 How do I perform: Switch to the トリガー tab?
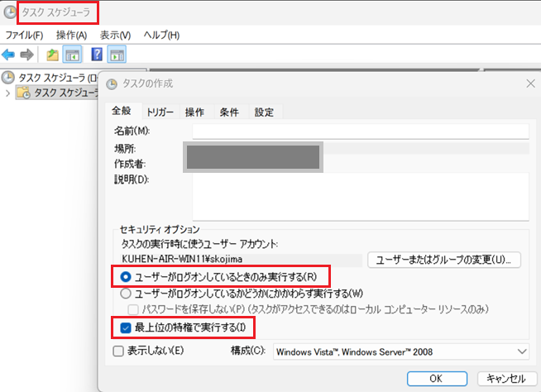pyautogui.click(x=160, y=112)
